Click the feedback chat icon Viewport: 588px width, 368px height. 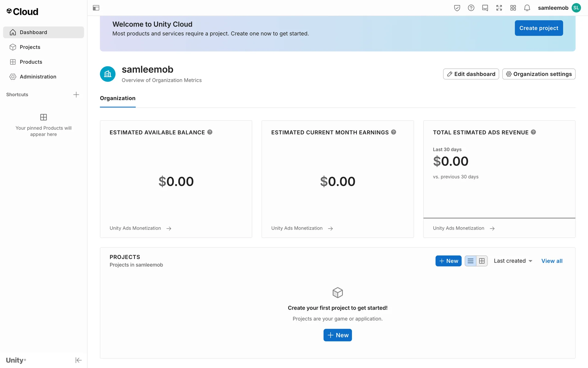point(485,8)
